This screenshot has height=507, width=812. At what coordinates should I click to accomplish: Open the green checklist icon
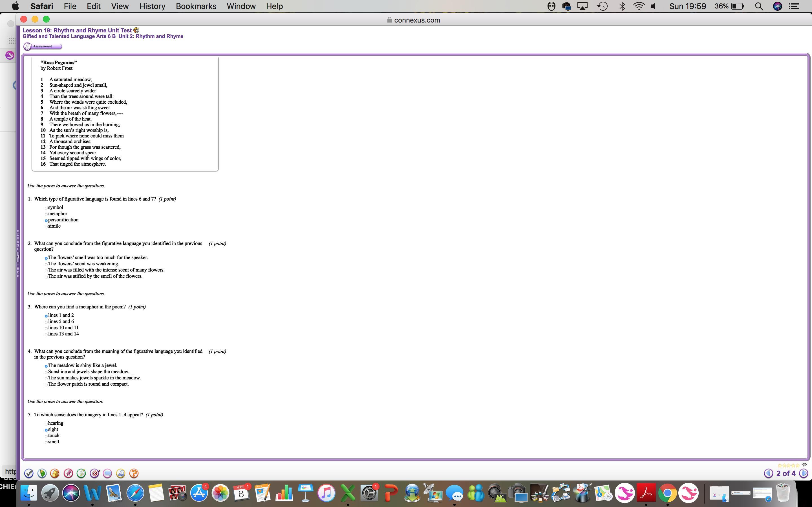[81, 473]
